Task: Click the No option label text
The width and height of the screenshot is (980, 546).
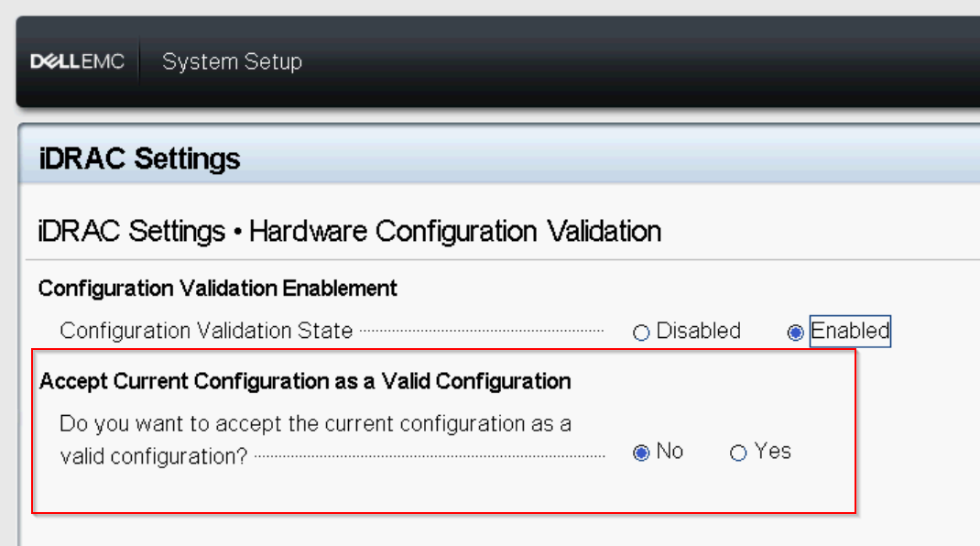Action: coord(671,452)
